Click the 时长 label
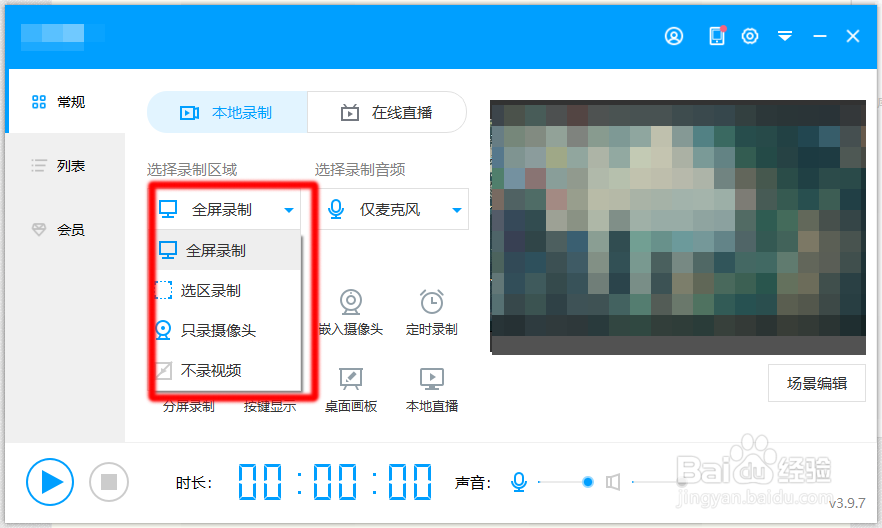 pos(194,482)
